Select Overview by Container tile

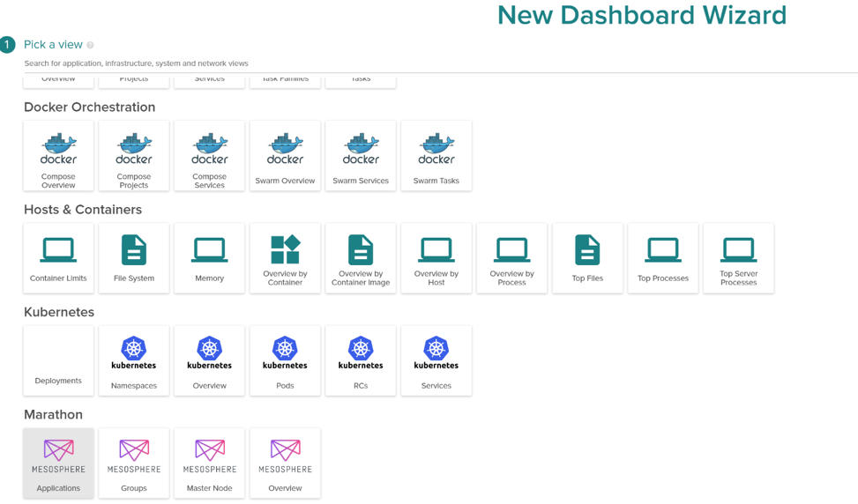coord(285,258)
